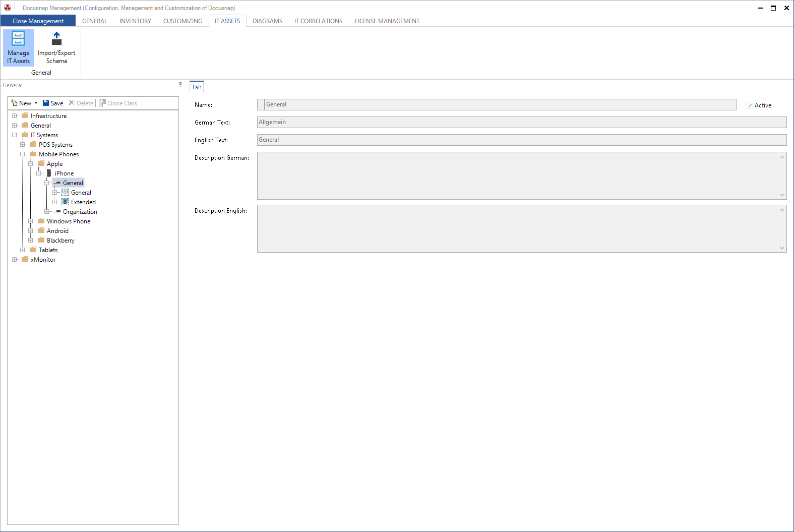Collapse the IT Systems tree node
Screen dimensions: 794x532
(15, 135)
